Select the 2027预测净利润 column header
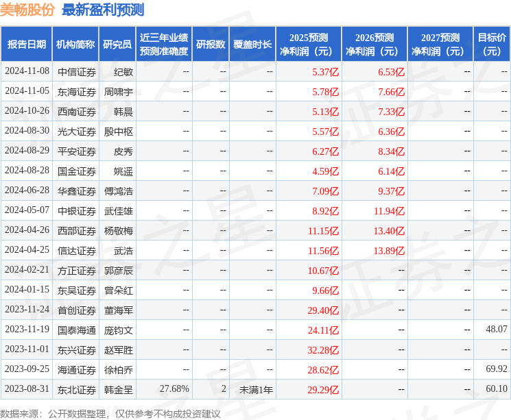511x420 pixels. pos(440,44)
